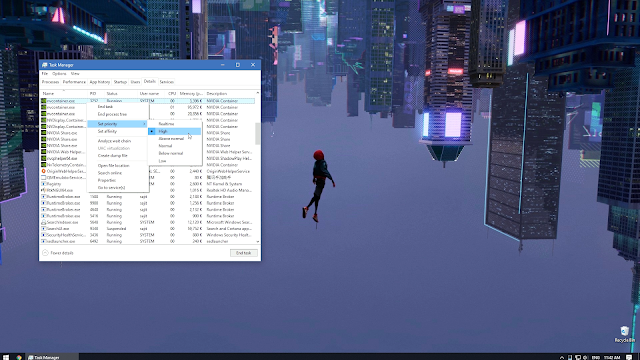Image resolution: width=640 pixels, height=360 pixels.
Task: Click the scrollbar down arrow
Action: point(258,242)
